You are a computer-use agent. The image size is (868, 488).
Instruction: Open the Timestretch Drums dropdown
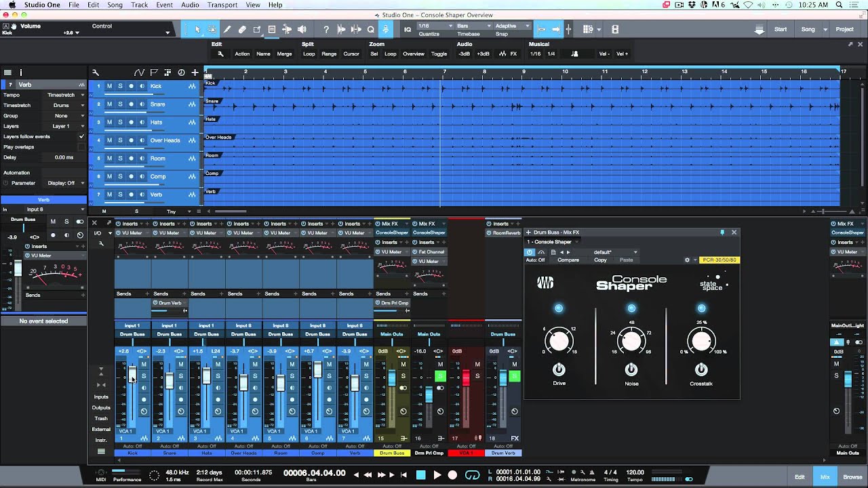pos(66,105)
